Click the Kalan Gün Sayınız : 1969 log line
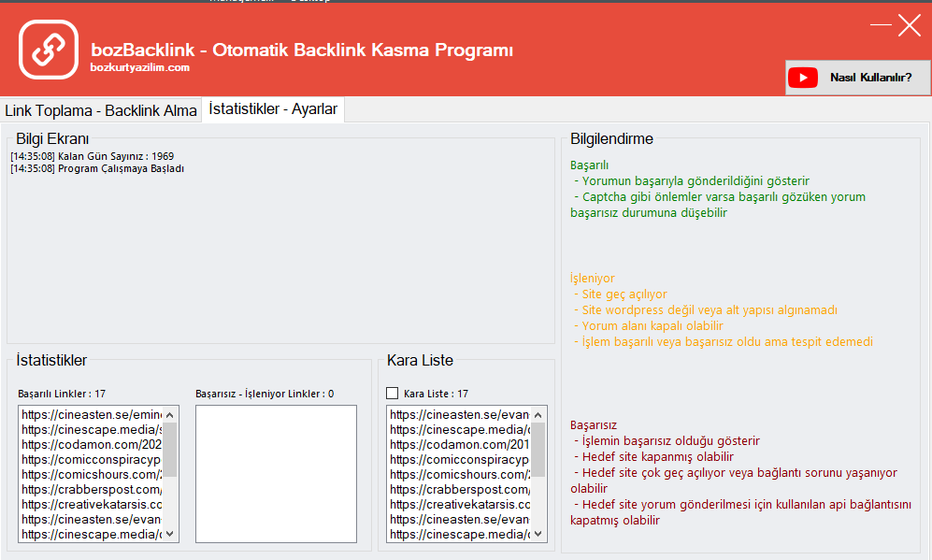 pyautogui.click(x=93, y=156)
